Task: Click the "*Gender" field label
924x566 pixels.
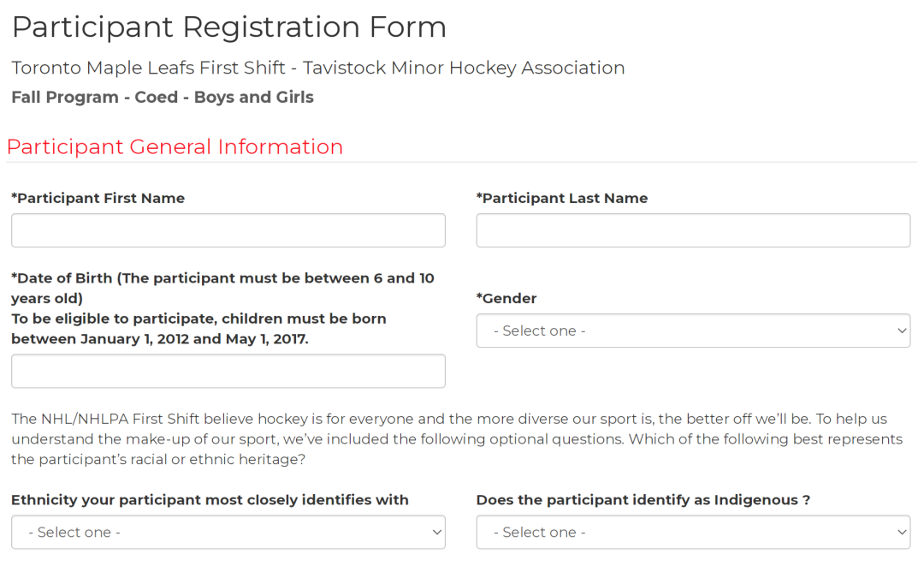Action: tap(506, 298)
